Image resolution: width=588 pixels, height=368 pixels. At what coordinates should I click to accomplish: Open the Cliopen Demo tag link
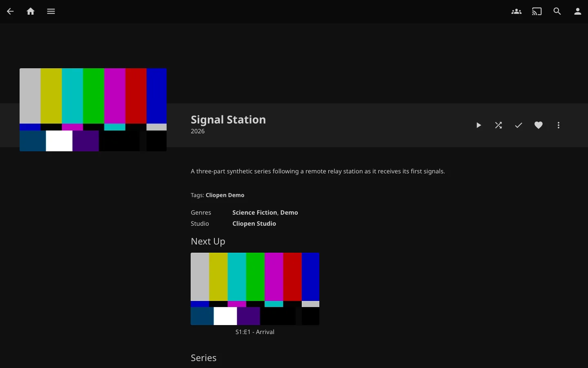[x=225, y=195]
